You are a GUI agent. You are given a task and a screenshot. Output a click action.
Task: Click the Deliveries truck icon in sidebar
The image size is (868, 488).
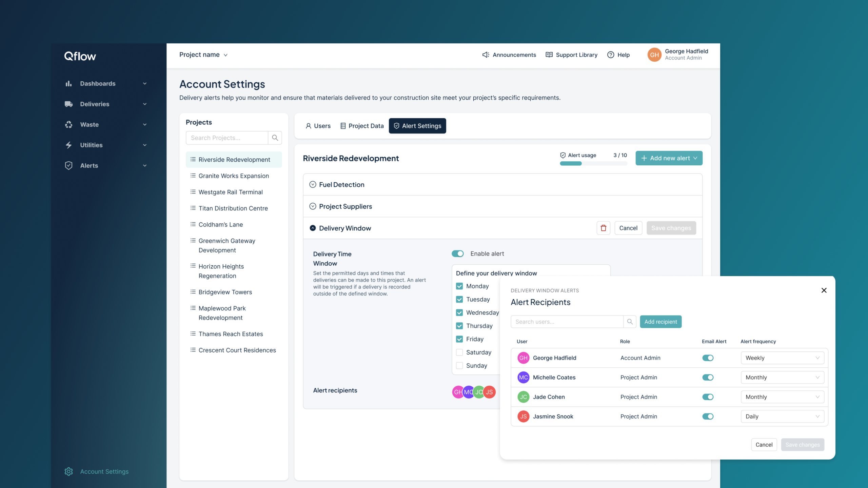pos(69,104)
